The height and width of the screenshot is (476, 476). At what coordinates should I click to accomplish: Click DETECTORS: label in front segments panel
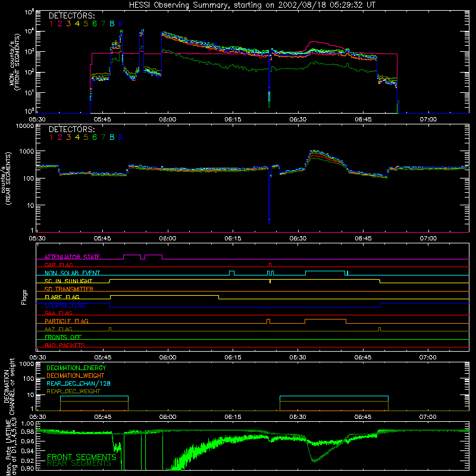(x=71, y=16)
